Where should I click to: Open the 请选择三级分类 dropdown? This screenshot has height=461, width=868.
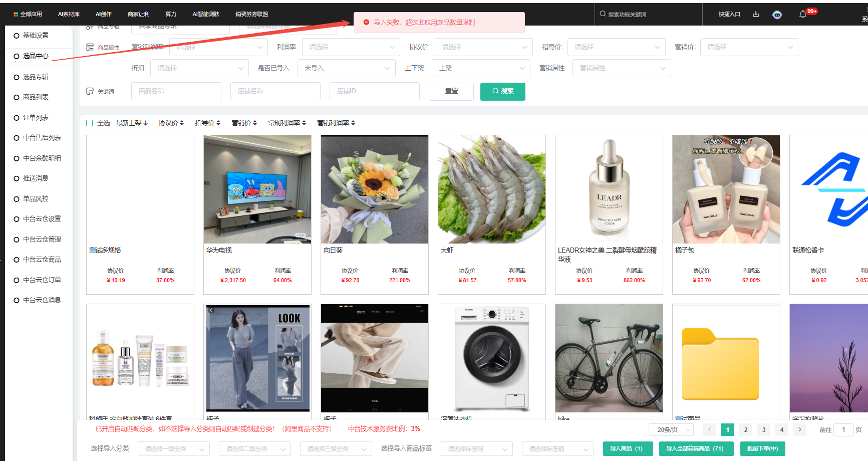pyautogui.click(x=336, y=449)
